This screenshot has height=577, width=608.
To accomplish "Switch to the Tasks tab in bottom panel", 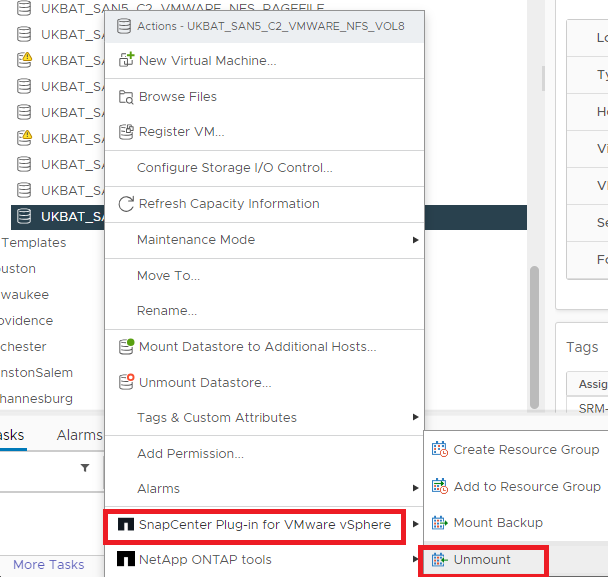I will (x=12, y=435).
